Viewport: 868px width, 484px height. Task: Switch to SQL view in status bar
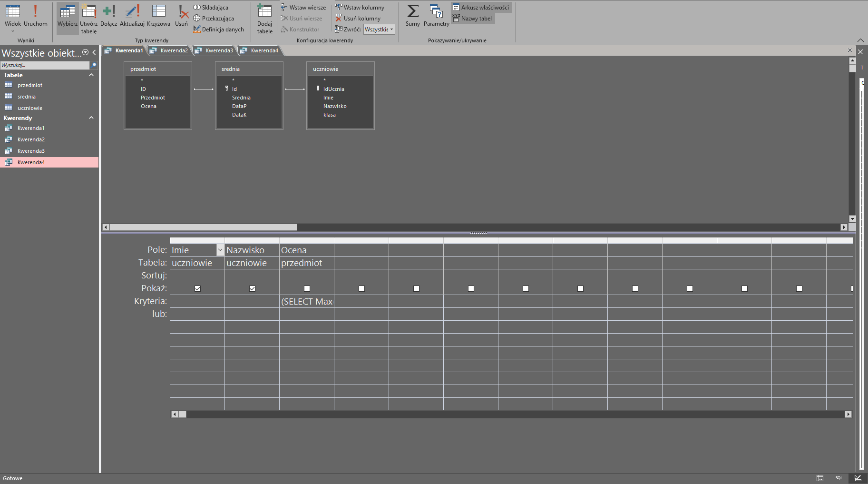coord(839,478)
